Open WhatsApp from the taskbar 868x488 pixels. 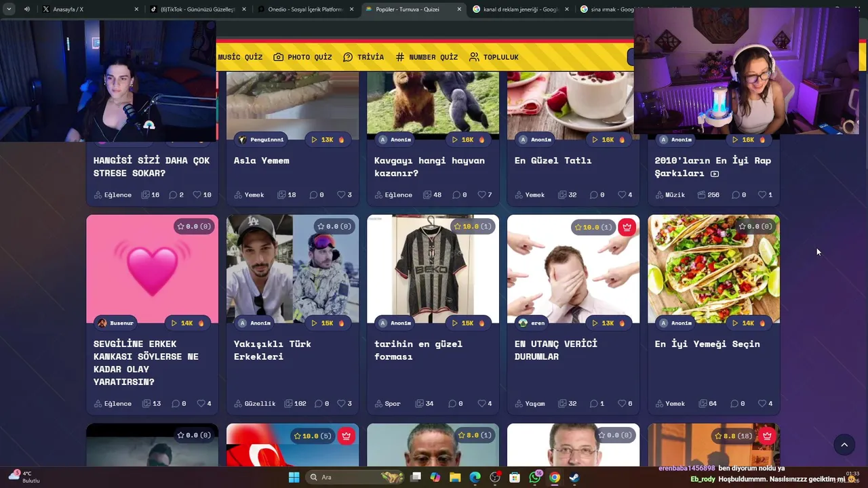pos(535,477)
